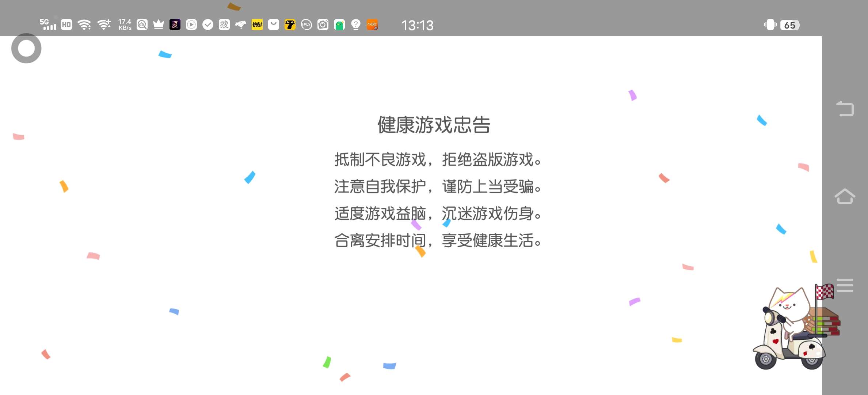
Task: Tap the crown notification icon
Action: pyautogui.click(x=159, y=25)
